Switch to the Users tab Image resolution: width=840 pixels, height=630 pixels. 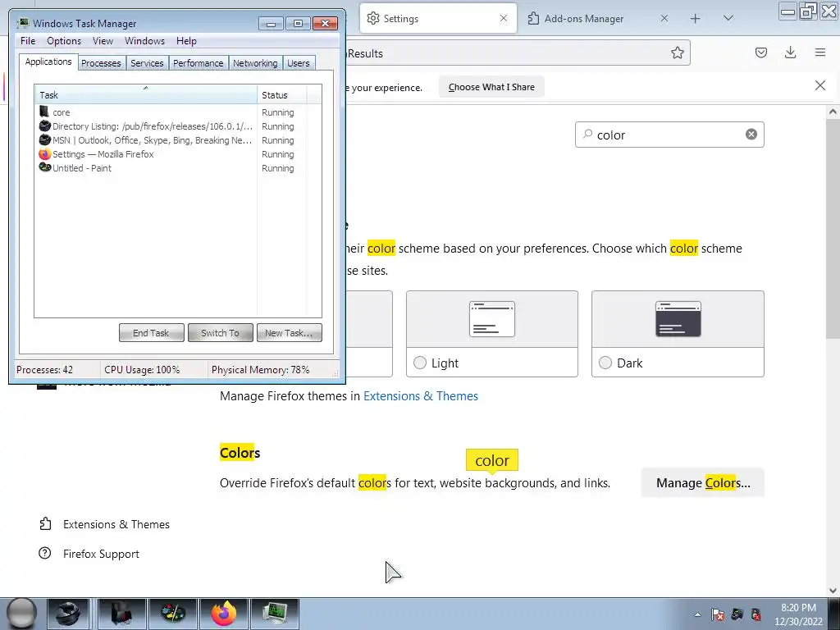click(x=298, y=62)
